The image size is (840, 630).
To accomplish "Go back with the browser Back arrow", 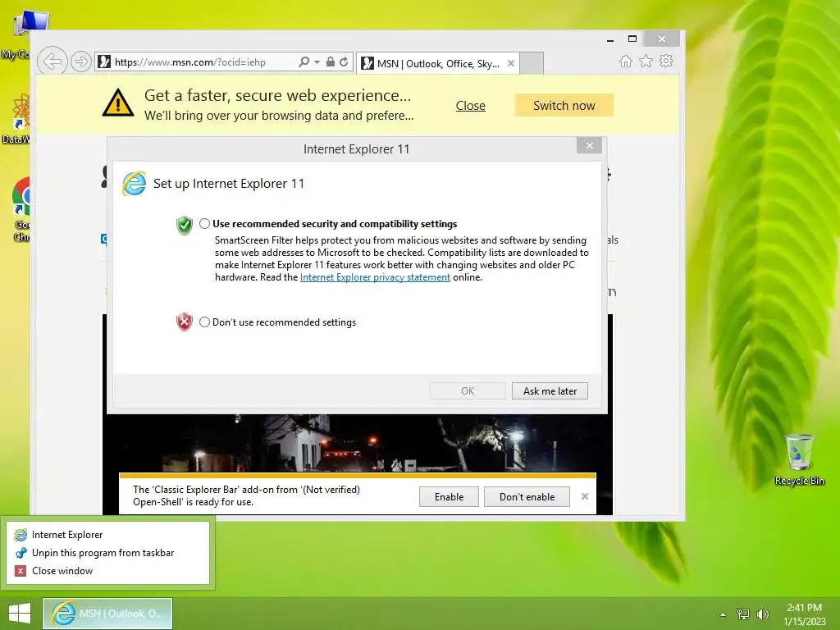I will (52, 62).
